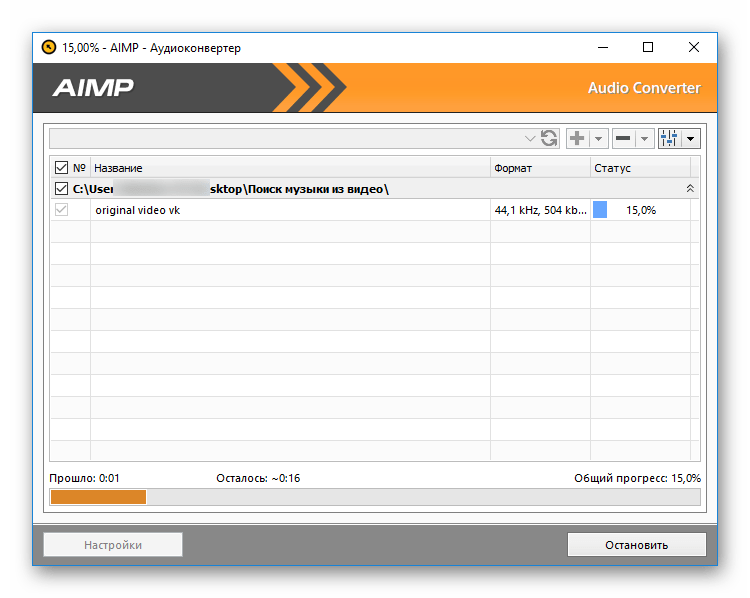Click the plus add files icon

577,138
